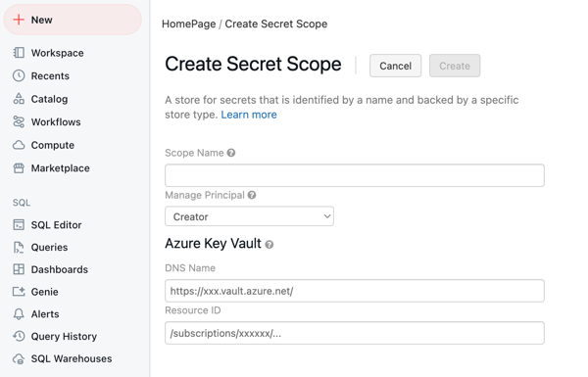
Task: Click the SQL section heading
Action: [x=22, y=203]
